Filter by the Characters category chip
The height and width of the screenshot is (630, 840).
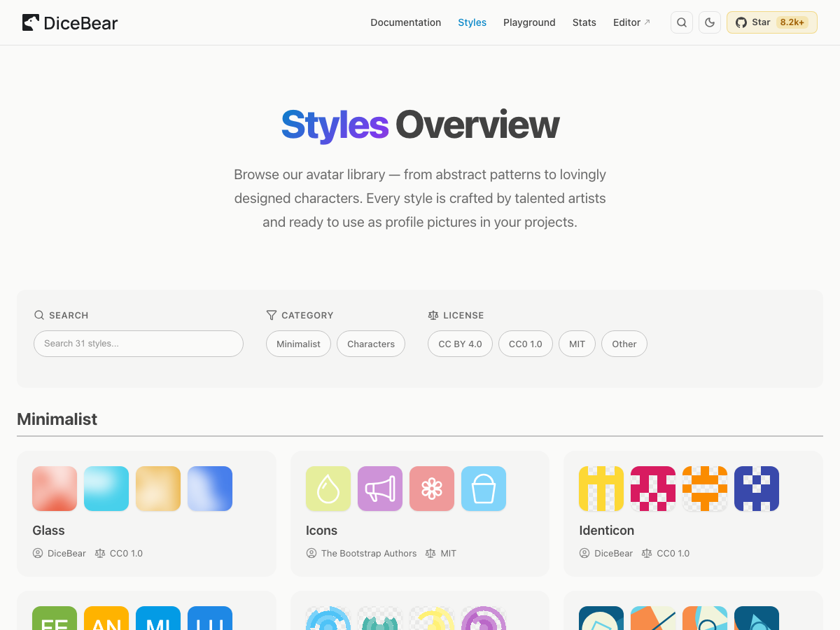point(371,344)
